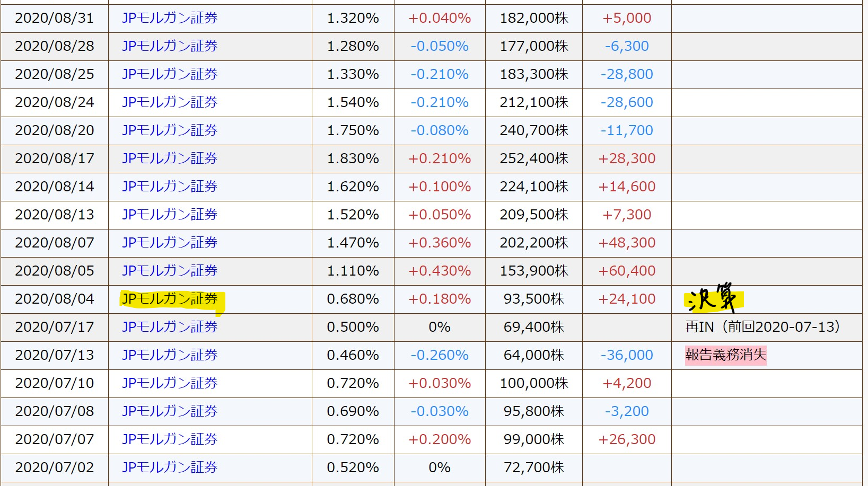Click the 再IN（前回2020-07-13）note
This screenshot has width=868, height=486.
pos(763,327)
